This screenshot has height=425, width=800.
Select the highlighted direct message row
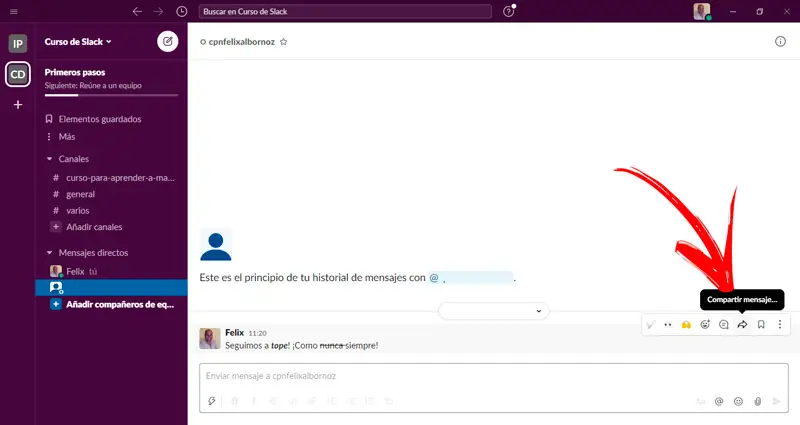tap(111, 288)
